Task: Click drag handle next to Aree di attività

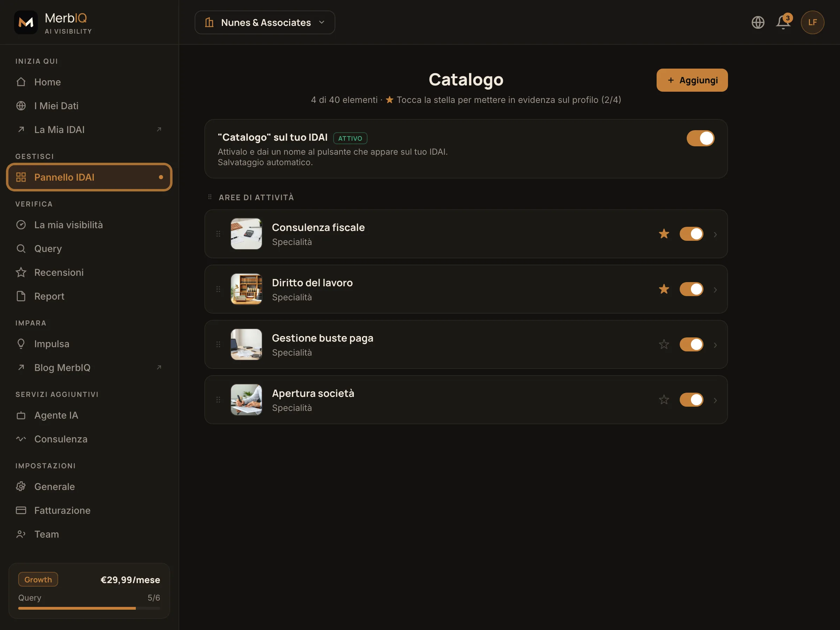Action: [210, 197]
